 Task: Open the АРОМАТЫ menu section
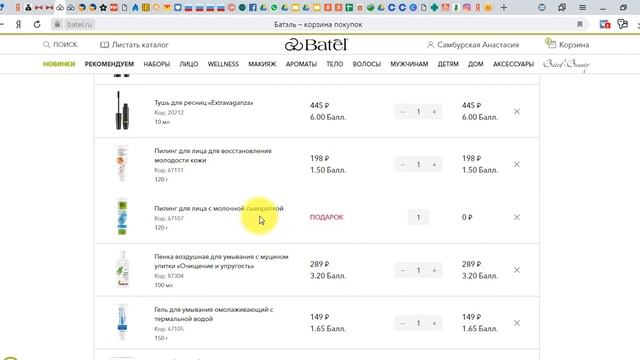click(301, 64)
